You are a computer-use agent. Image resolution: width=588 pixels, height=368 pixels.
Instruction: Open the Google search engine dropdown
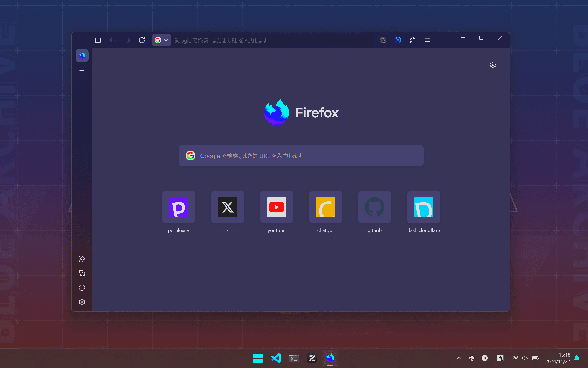161,40
